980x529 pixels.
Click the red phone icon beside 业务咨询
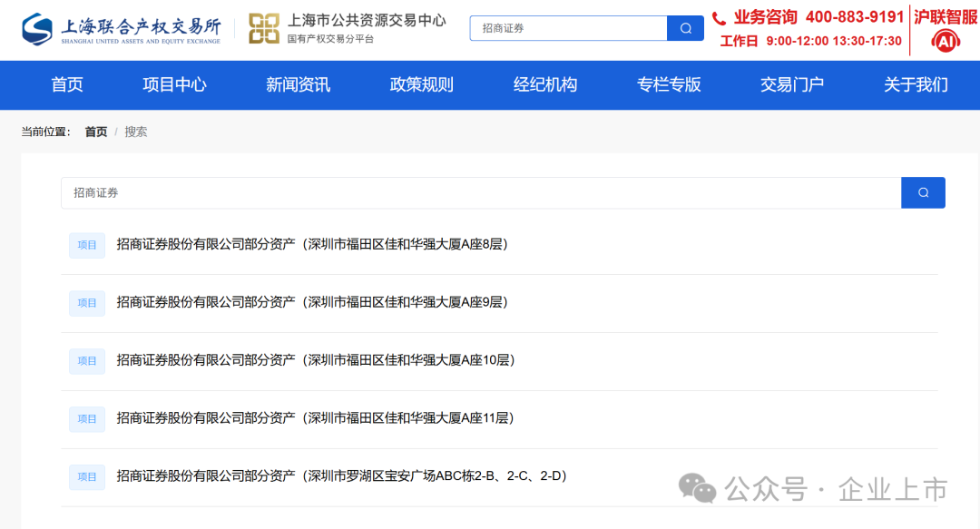coord(720,19)
